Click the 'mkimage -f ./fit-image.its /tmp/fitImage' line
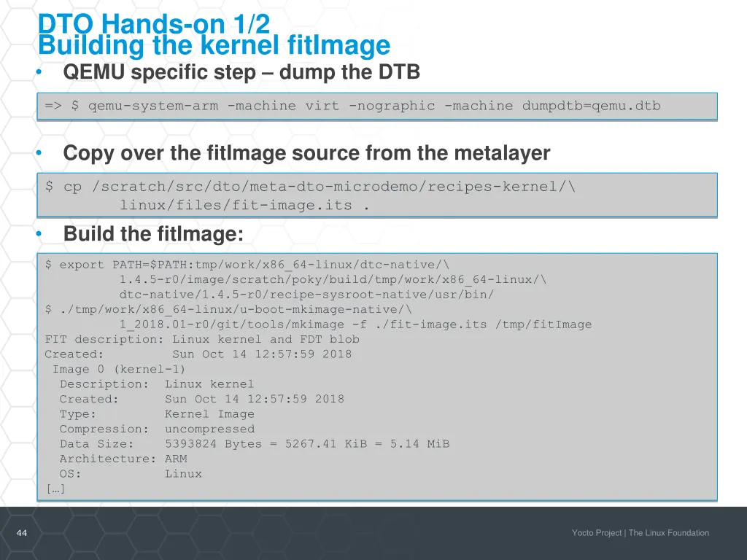This screenshot has height=560, width=747. (x=355, y=324)
